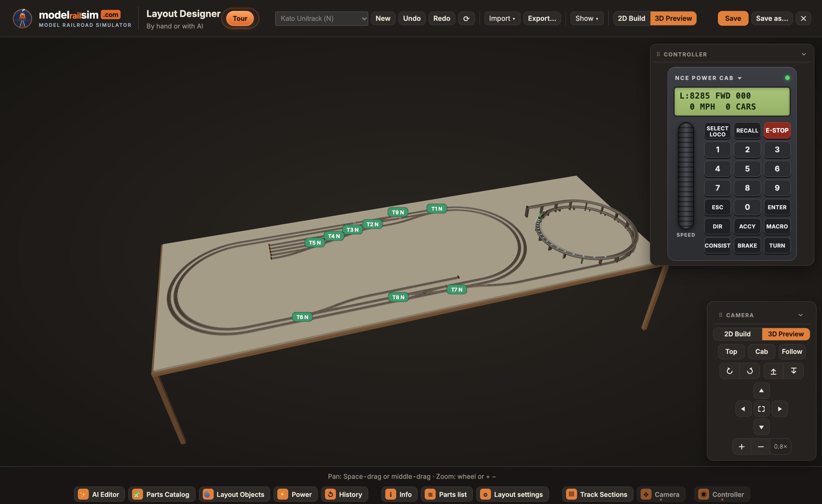The height and width of the screenshot is (504, 822).
Task: Collapse the Camera panel chevron
Action: coord(801,315)
